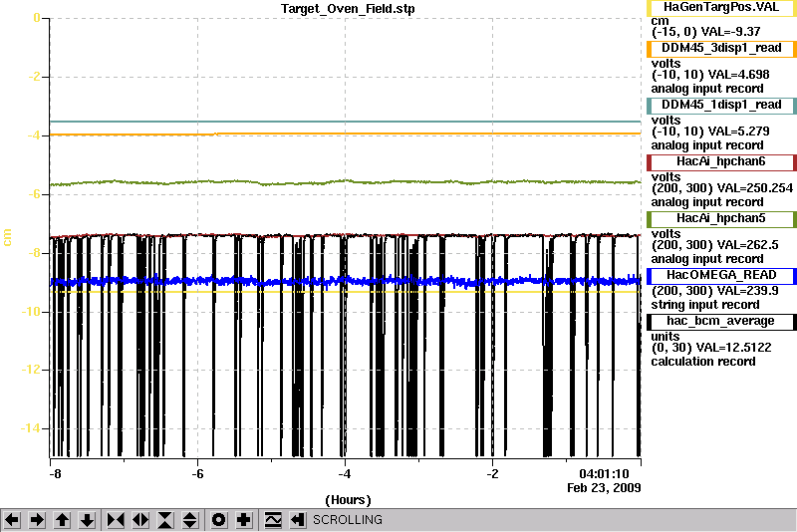Viewport: 797px width, 532px height.
Task: Click the 'VAL=4.698' reading
Action: tap(738, 74)
